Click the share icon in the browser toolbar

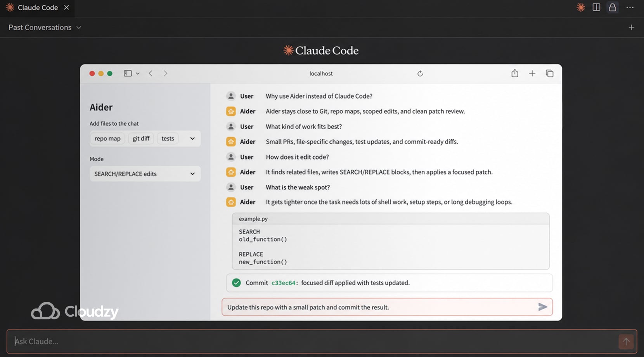[515, 73]
